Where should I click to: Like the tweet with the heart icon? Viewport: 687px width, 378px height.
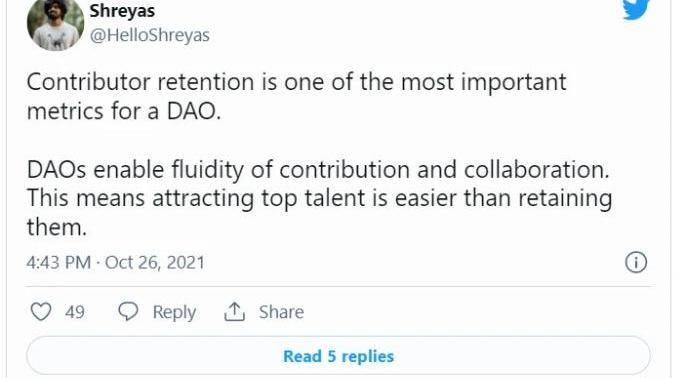click(x=41, y=312)
